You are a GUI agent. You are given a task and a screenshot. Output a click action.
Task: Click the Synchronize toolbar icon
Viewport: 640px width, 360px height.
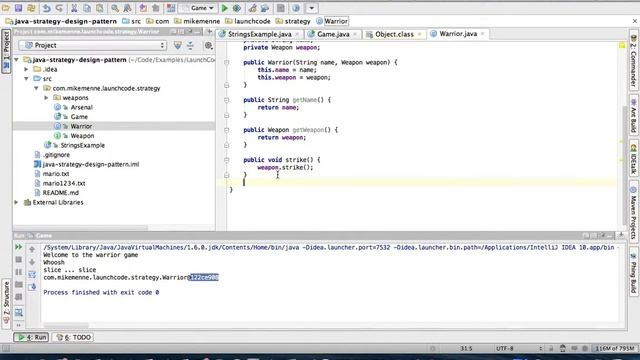(x=31, y=8)
